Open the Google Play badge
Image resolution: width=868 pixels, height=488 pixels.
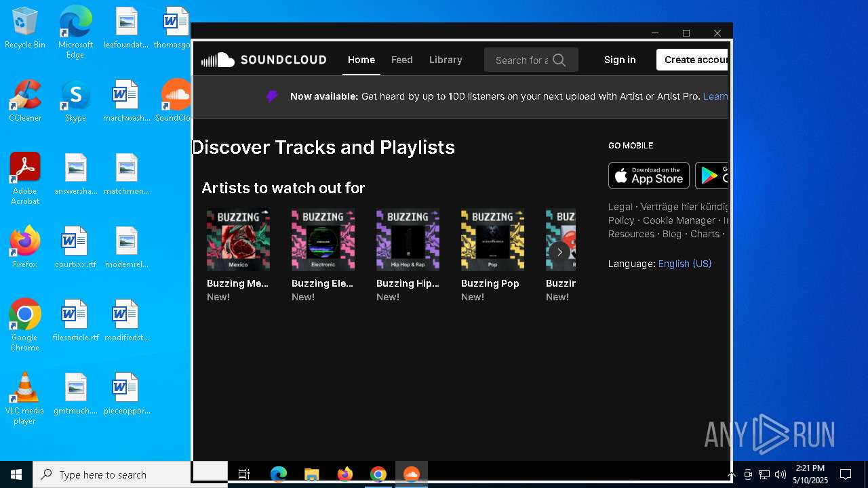pos(711,176)
